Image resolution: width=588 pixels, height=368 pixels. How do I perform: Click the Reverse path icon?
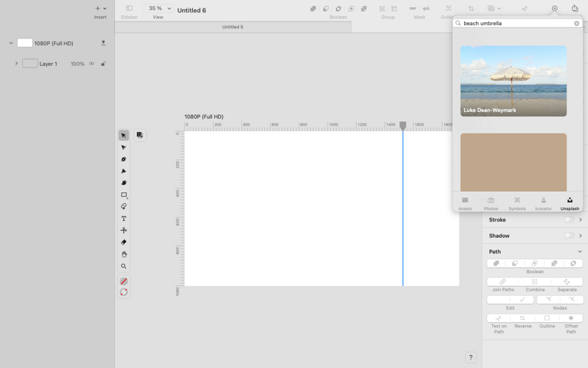pyautogui.click(x=522, y=318)
